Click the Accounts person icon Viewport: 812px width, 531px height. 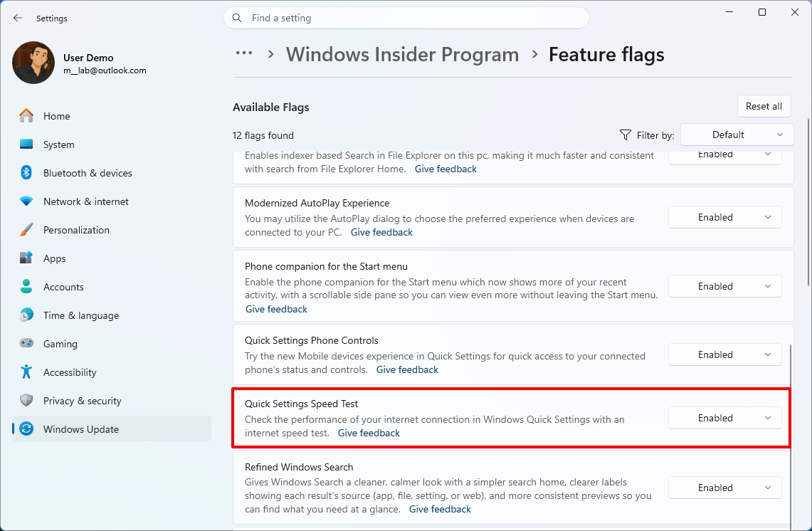coord(26,286)
